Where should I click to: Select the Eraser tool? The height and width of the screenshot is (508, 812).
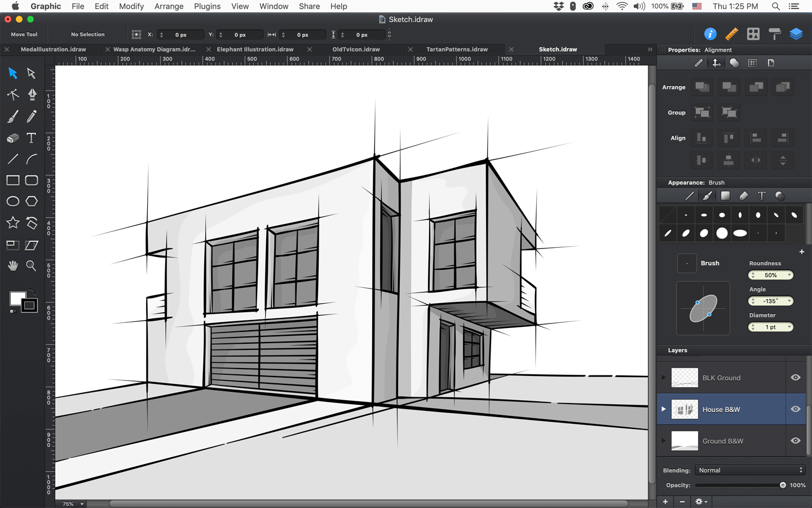(x=12, y=138)
